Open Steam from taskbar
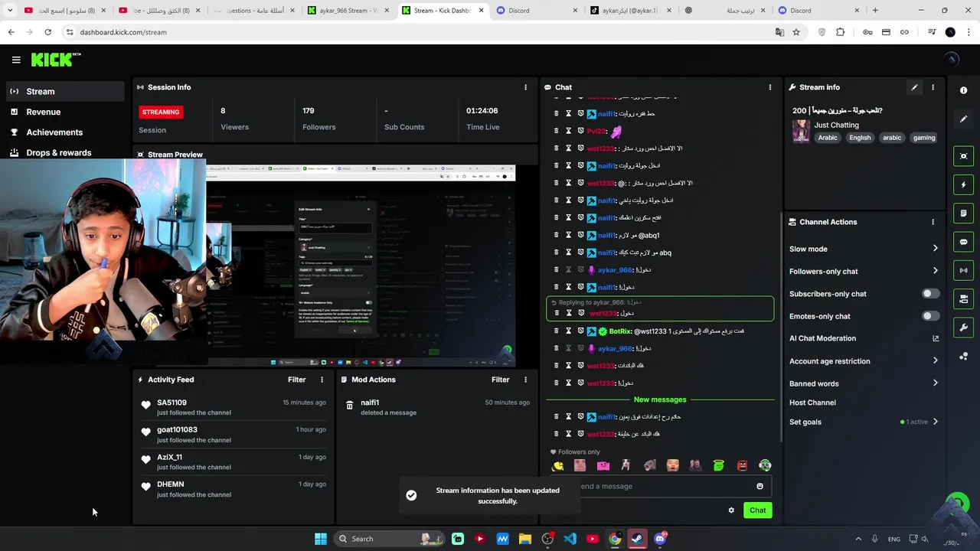This screenshot has width=980, height=551. (x=637, y=539)
